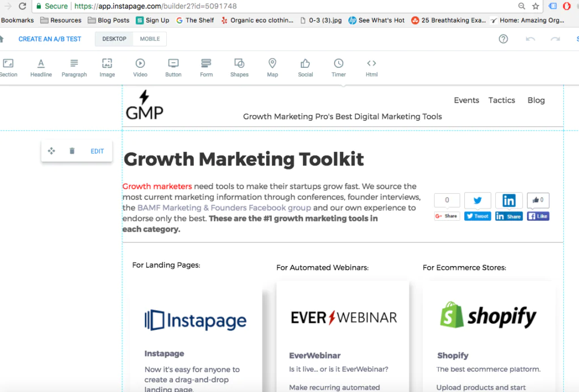The height and width of the screenshot is (392, 579).
Task: Insert an Image element
Action: [107, 68]
